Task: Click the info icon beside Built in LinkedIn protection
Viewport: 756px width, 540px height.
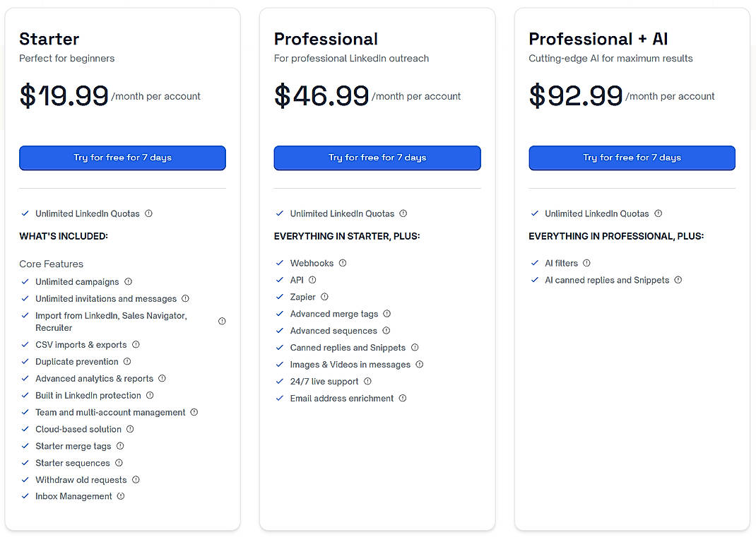Action: pyautogui.click(x=150, y=395)
